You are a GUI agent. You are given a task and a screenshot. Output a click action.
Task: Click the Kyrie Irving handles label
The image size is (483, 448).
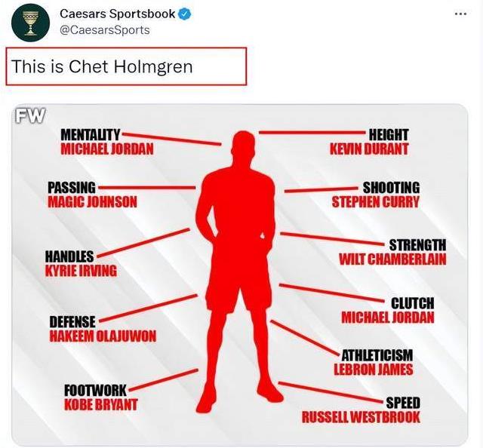click(x=81, y=263)
